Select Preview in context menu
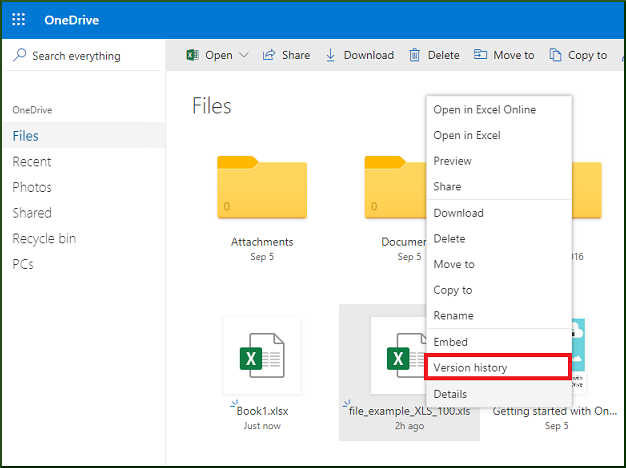Viewport: 626px width, 468px height. click(x=499, y=161)
